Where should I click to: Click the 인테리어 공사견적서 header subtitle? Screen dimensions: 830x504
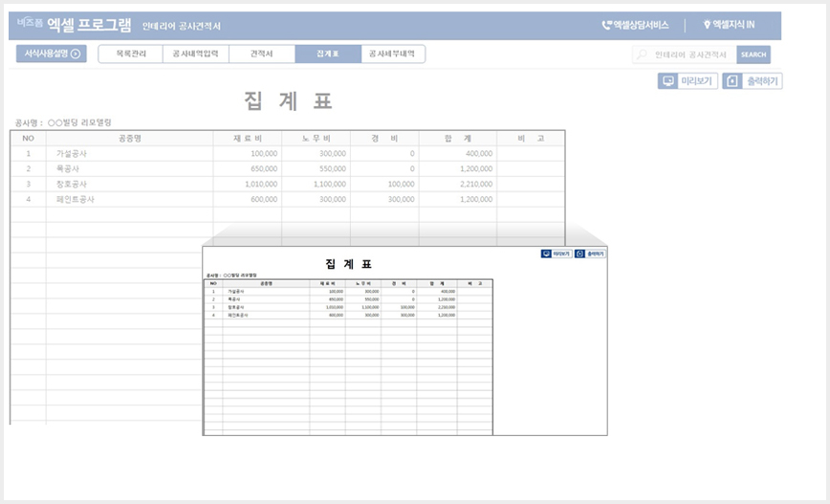point(182,26)
